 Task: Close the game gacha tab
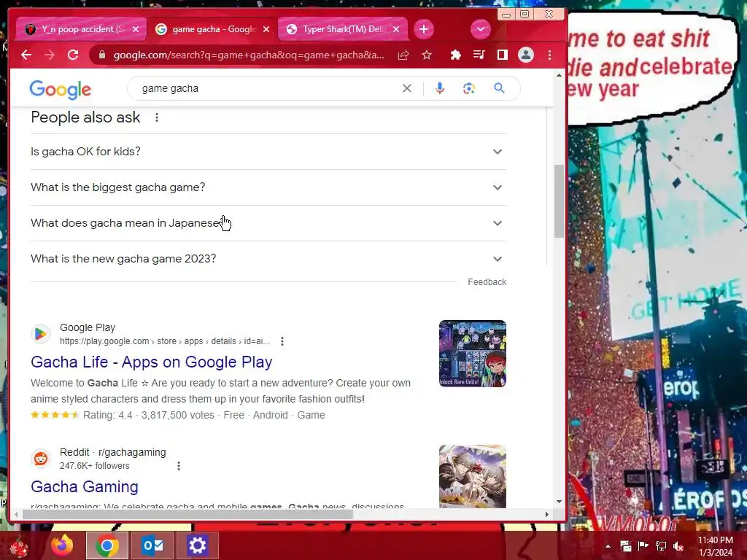click(x=266, y=29)
